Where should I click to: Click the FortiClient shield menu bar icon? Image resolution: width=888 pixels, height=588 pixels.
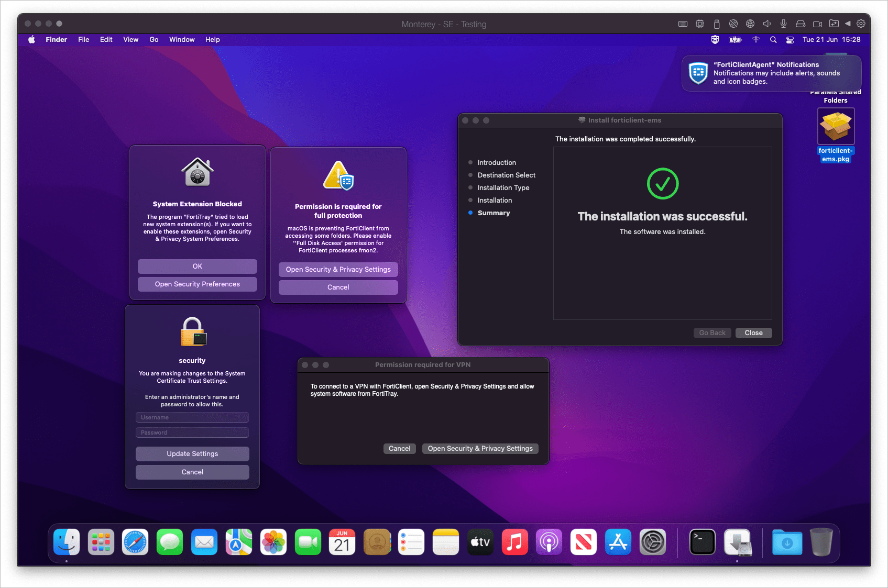coord(715,40)
